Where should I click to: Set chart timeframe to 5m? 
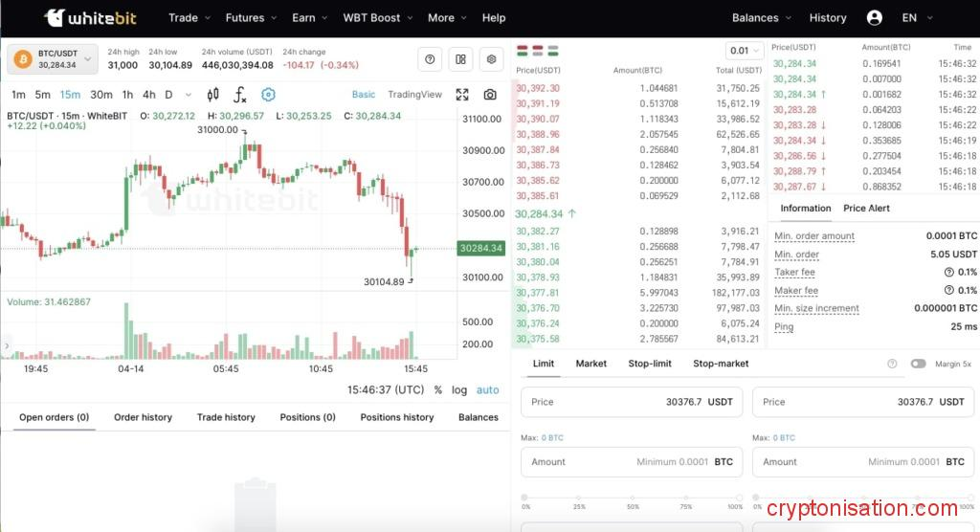pyautogui.click(x=42, y=95)
